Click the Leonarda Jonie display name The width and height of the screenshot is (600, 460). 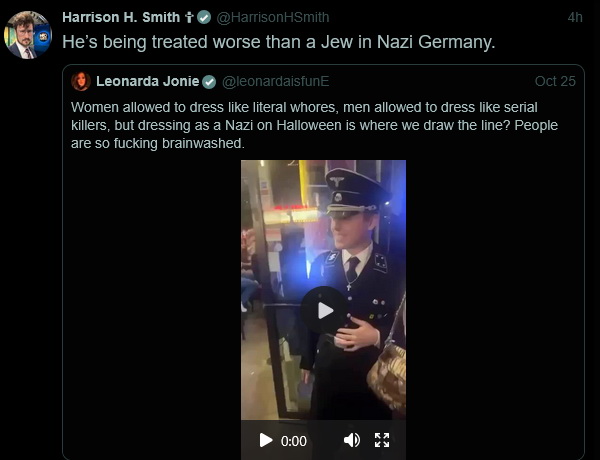(x=148, y=81)
